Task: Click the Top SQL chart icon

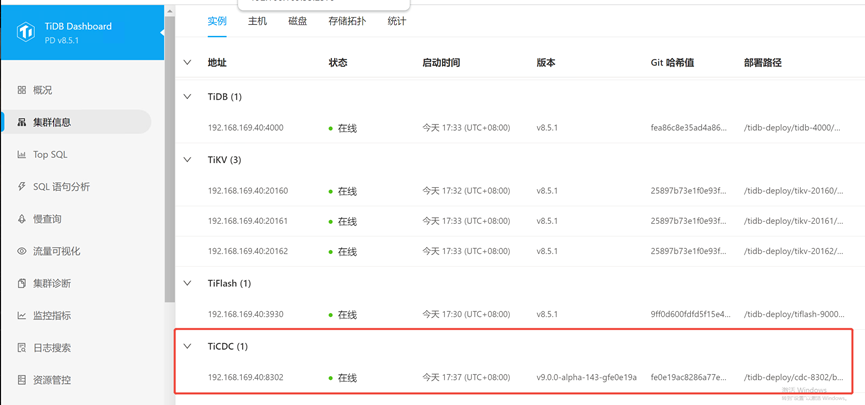Action: (22, 155)
